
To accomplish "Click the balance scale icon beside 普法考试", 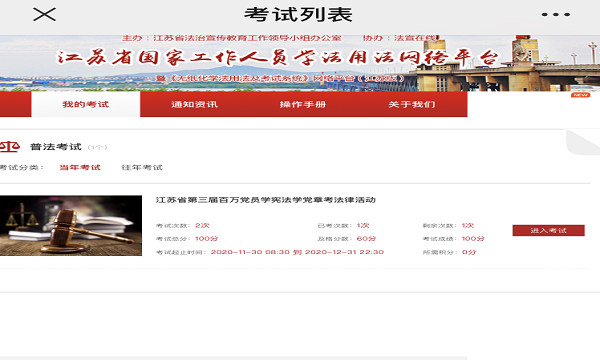I will pyautogui.click(x=10, y=147).
